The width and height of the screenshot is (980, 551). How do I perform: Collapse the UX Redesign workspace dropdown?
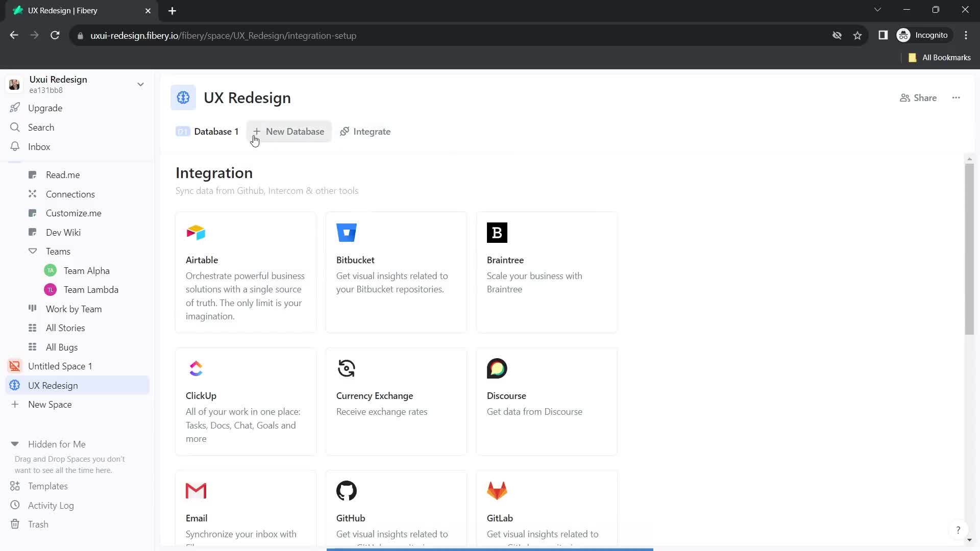[x=141, y=84]
